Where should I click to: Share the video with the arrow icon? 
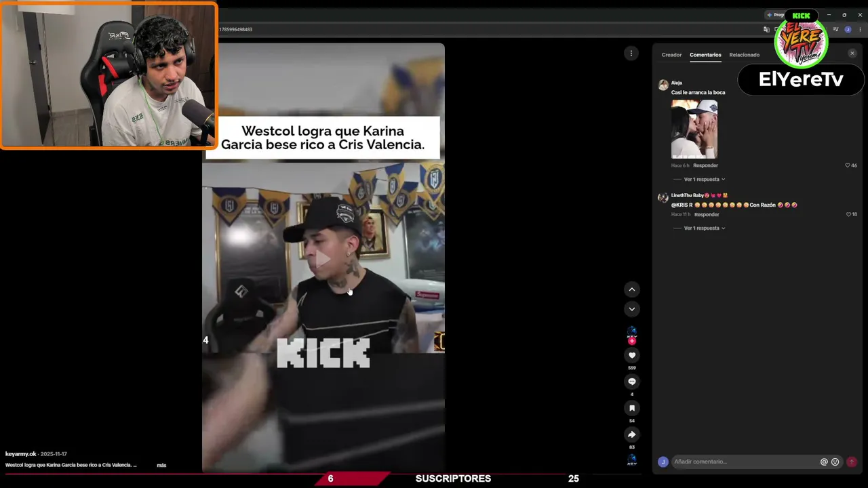[632, 434]
